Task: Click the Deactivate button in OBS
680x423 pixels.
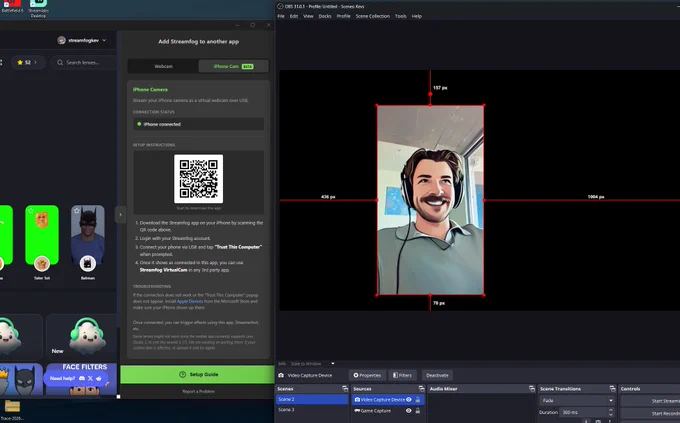Action: [437, 375]
